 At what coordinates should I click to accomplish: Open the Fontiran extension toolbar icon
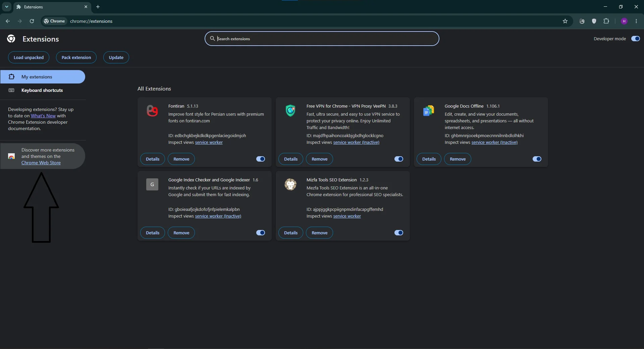click(582, 21)
